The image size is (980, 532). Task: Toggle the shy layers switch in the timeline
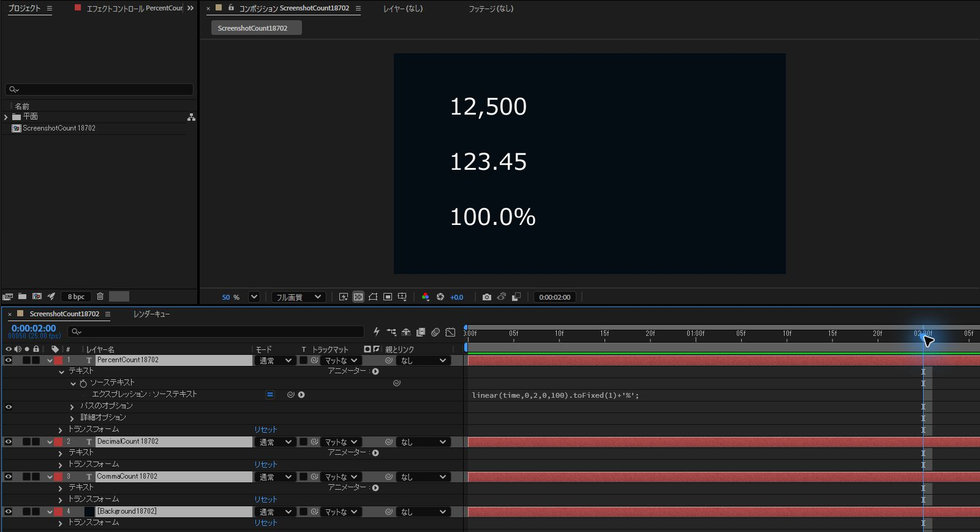pyautogui.click(x=406, y=332)
